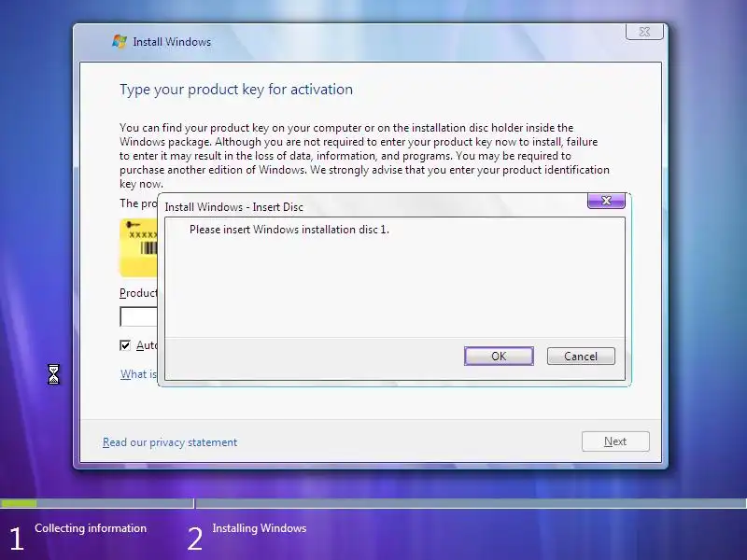The width and height of the screenshot is (747, 560).
Task: Close the Insert Disc dialog with X
Action: (x=606, y=201)
